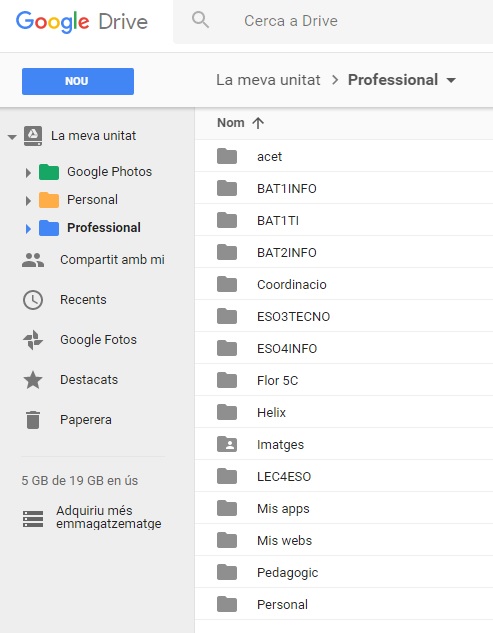
Task: Open the Paperera
Action: [86, 420]
